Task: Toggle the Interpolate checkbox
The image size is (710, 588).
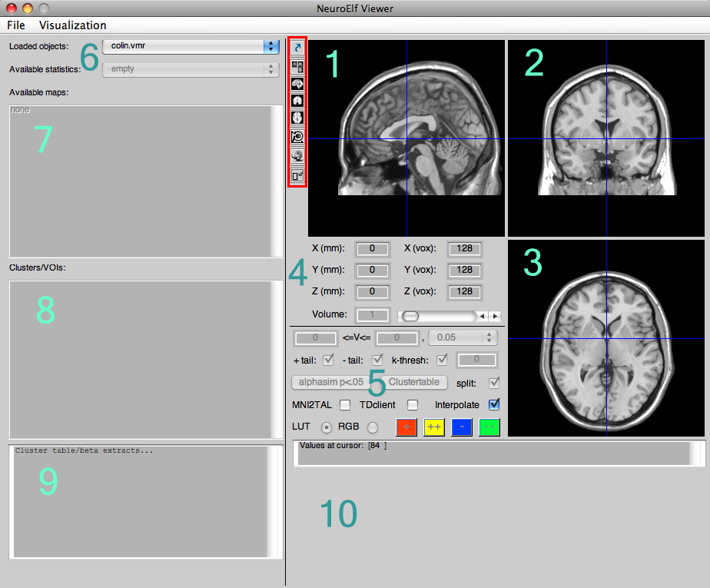Action: [x=494, y=404]
